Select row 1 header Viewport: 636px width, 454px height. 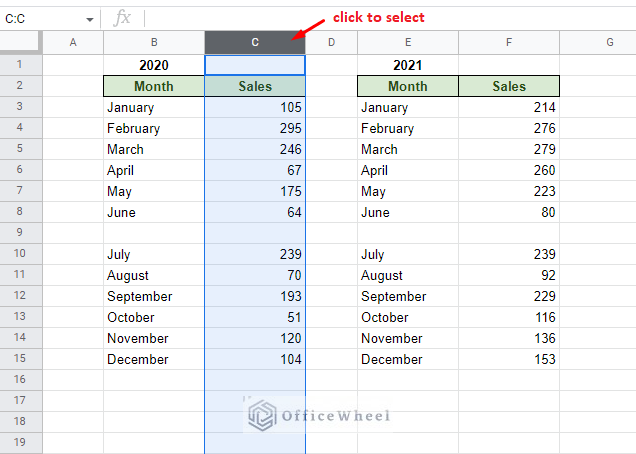coord(21,65)
